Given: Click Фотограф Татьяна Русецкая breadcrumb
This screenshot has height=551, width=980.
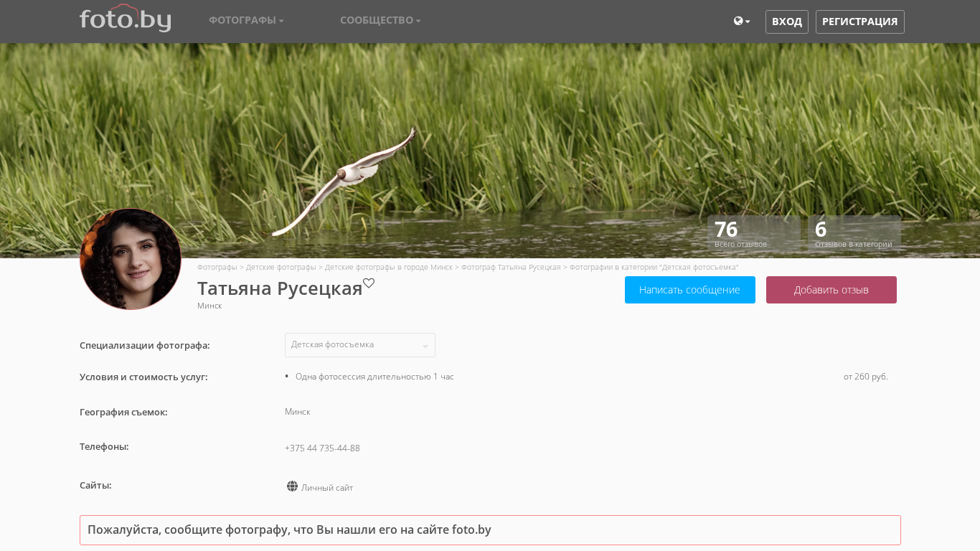Looking at the screenshot, I should click(511, 267).
